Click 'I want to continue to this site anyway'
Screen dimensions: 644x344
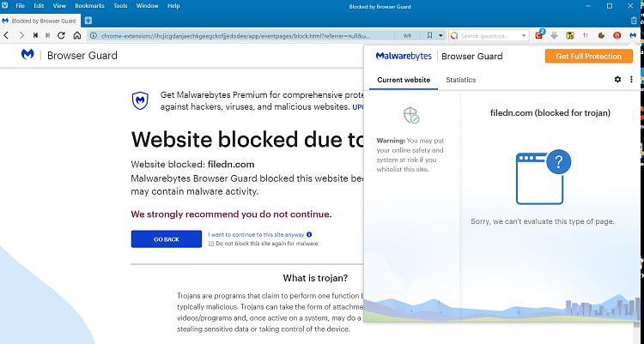pos(256,235)
